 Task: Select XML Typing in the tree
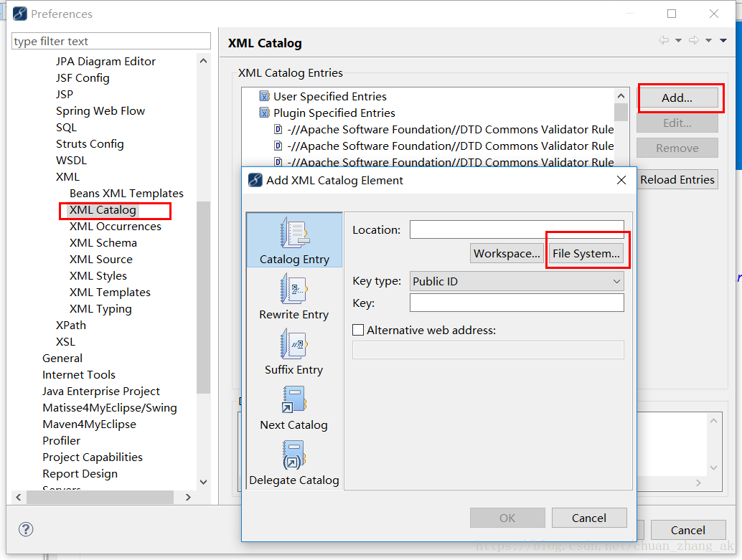(100, 309)
